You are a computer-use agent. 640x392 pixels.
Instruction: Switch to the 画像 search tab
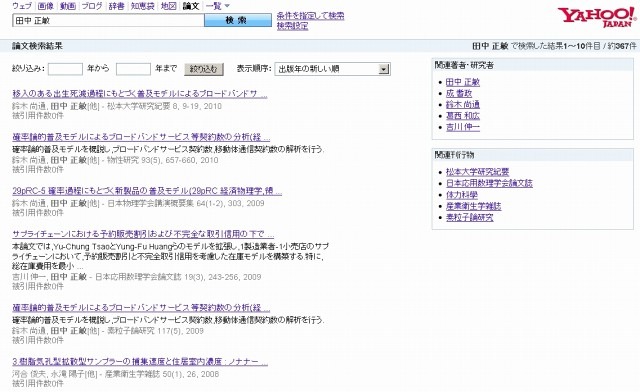(x=45, y=6)
